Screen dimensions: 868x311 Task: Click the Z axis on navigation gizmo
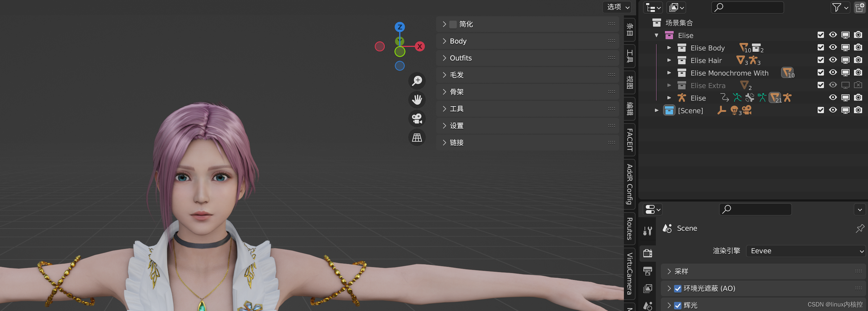tap(400, 27)
